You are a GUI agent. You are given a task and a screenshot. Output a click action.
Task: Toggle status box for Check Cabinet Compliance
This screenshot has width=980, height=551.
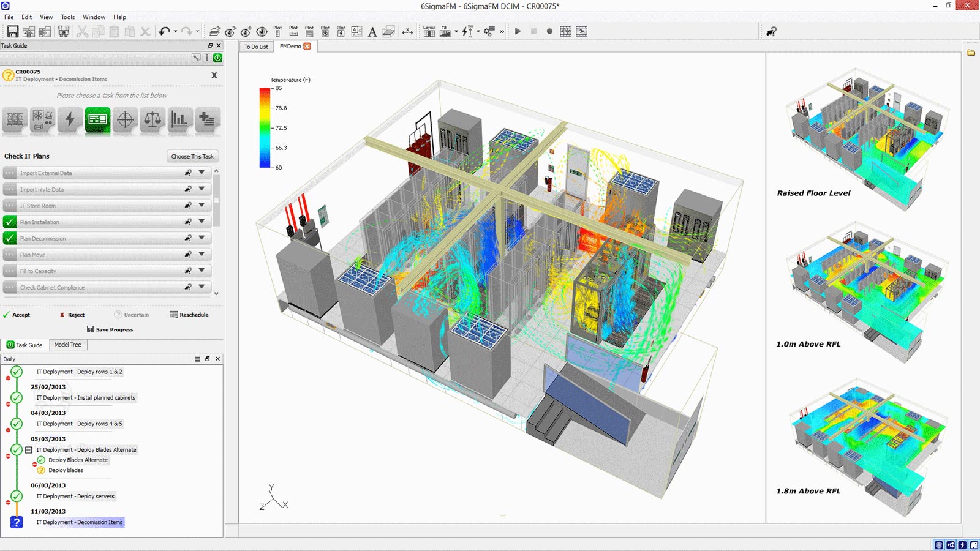click(10, 287)
